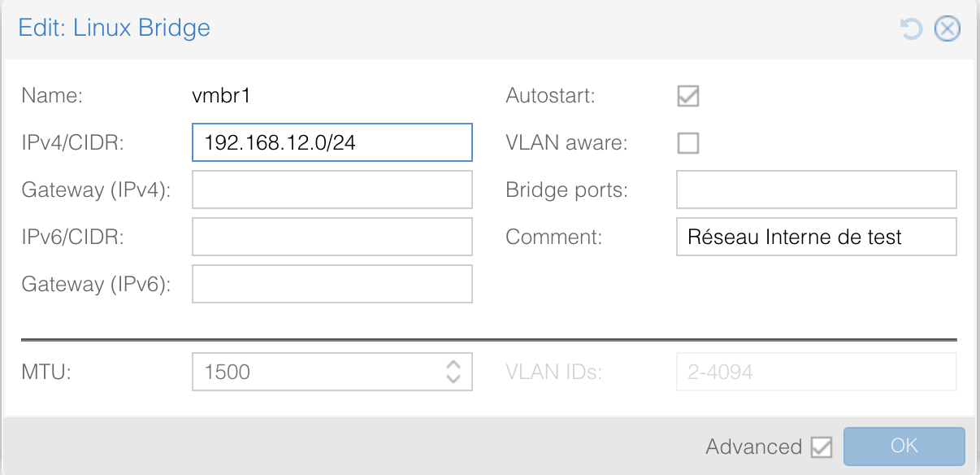Uncheck the Advanced checkbox
The width and height of the screenshot is (980, 475).
coord(822,447)
